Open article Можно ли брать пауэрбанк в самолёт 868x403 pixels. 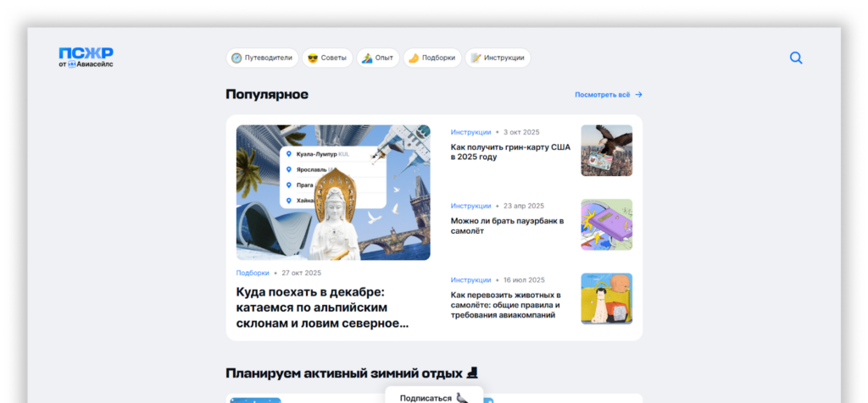point(507,225)
